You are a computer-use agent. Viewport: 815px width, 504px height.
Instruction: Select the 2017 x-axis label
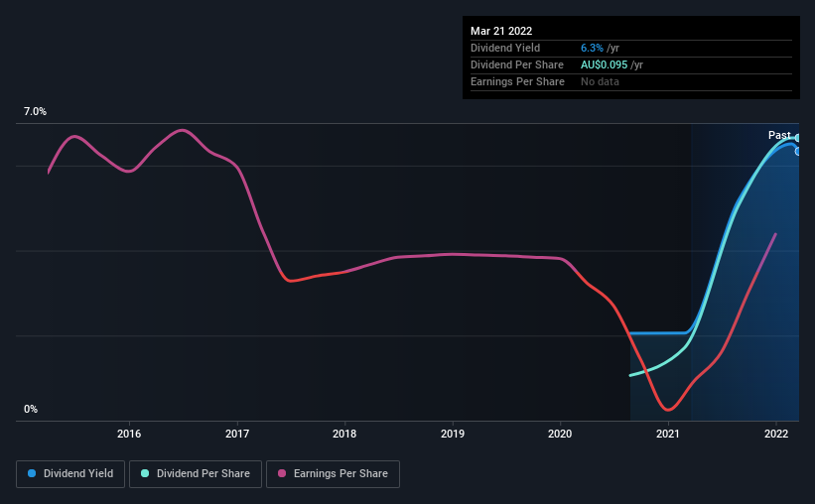[236, 434]
